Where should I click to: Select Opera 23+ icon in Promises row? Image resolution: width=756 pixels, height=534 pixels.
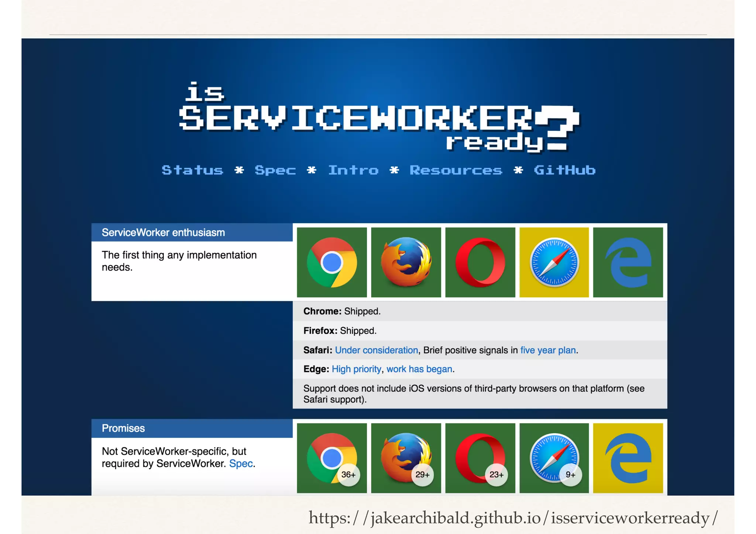(480, 458)
